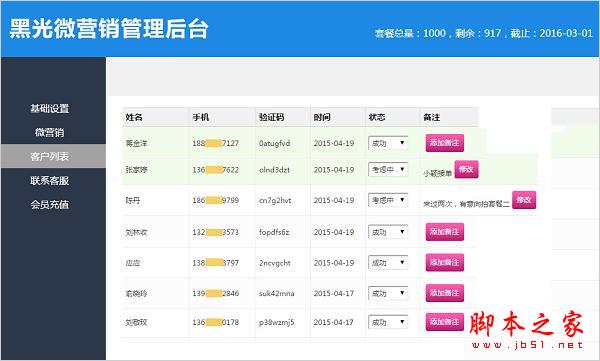Click 添加备注 button in row with code fopdfs6z

tap(445, 232)
